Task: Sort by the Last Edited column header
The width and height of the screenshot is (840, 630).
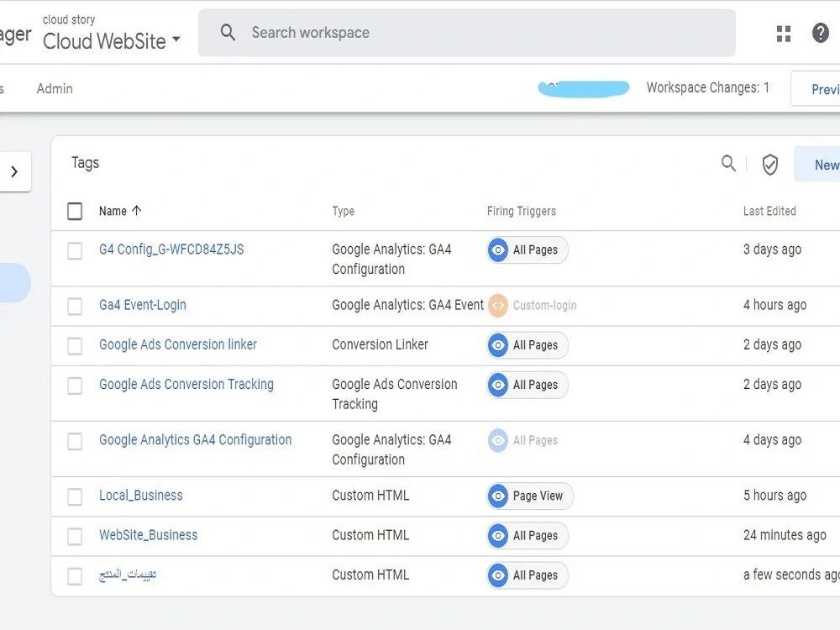Action: [769, 211]
